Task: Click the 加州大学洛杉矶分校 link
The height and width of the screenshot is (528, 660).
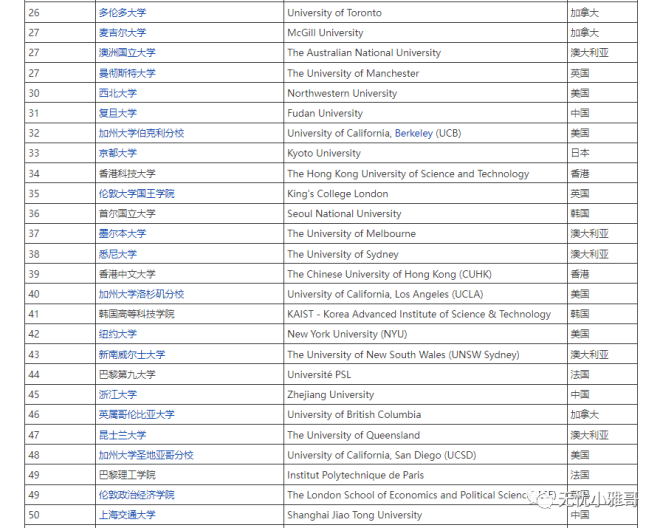Action: point(140,294)
